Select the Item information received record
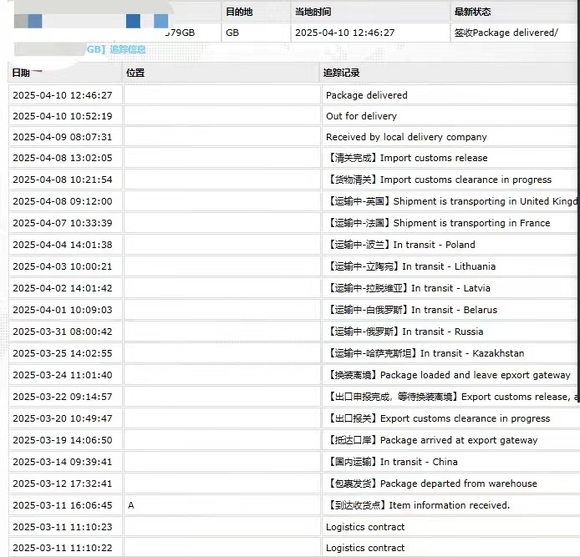The height and width of the screenshot is (557, 580). [418, 505]
